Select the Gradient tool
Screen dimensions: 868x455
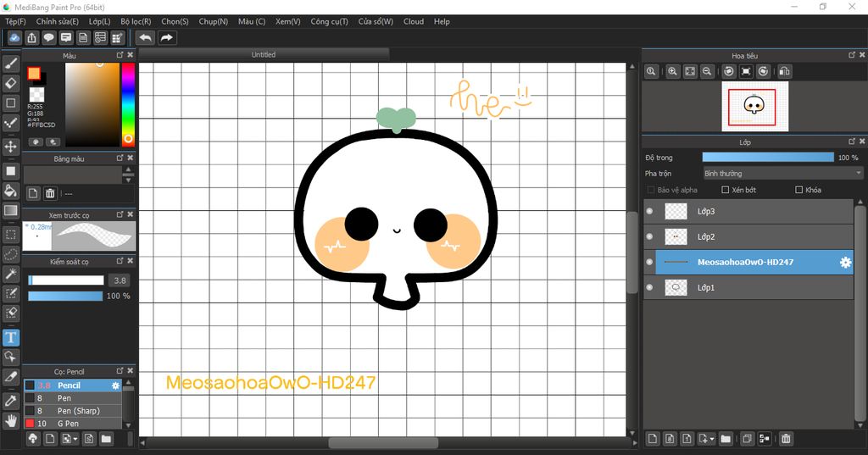point(10,210)
